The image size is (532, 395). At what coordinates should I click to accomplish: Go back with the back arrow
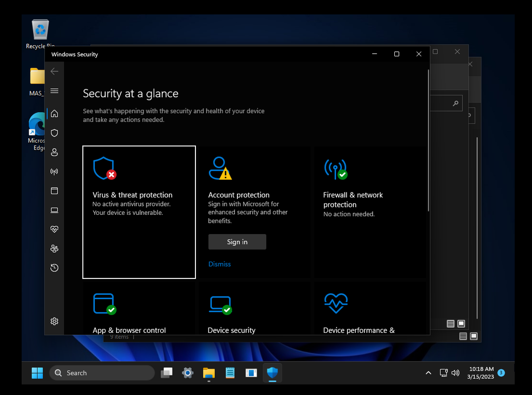coord(54,71)
